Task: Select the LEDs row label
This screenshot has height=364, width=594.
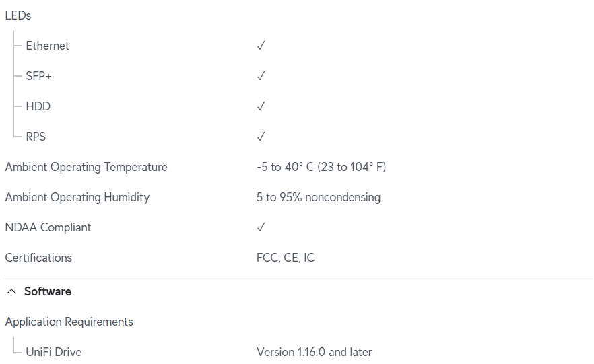Action: 18,15
